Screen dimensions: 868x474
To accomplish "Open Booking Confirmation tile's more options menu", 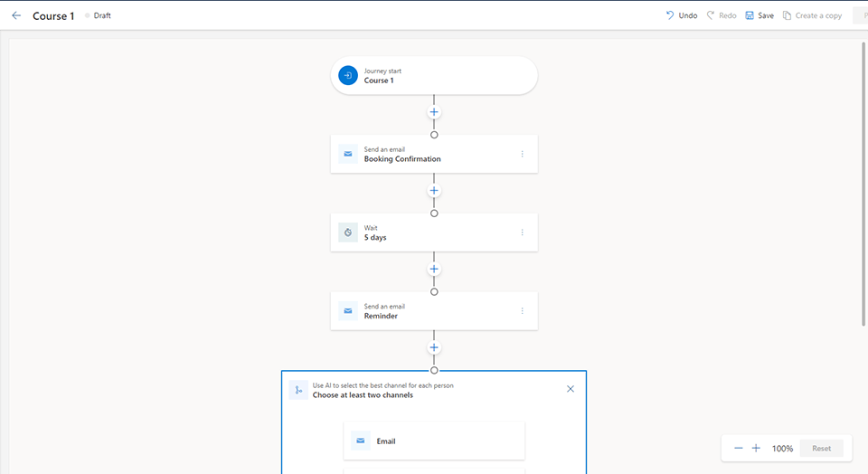I will pyautogui.click(x=522, y=154).
